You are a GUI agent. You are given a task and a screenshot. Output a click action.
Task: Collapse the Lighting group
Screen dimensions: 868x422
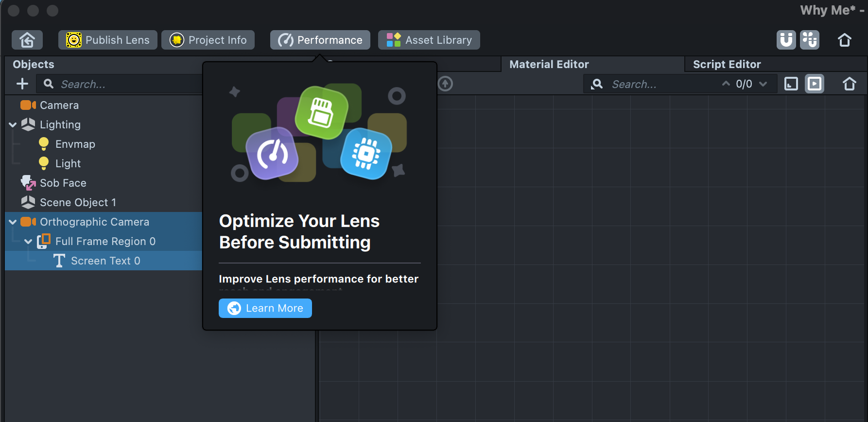pos(13,125)
